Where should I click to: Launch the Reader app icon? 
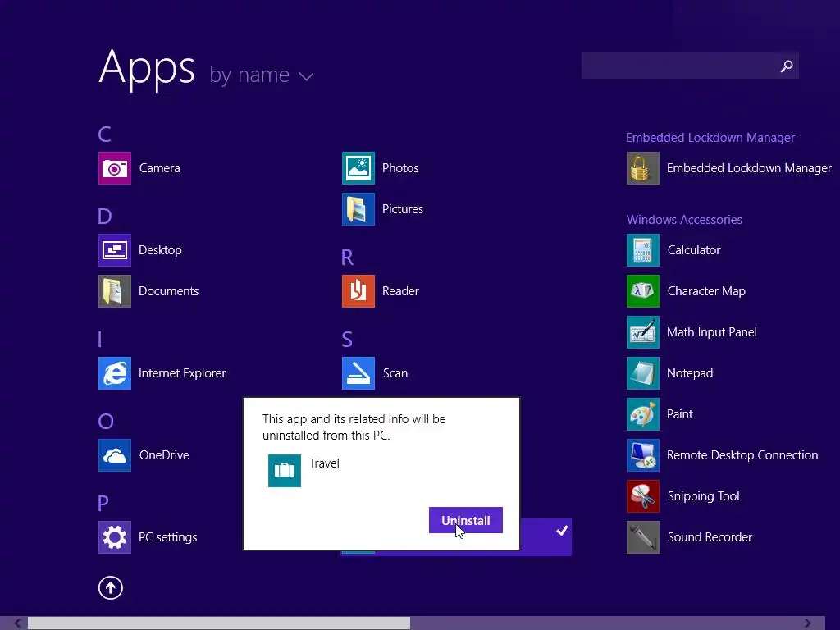[358, 291]
